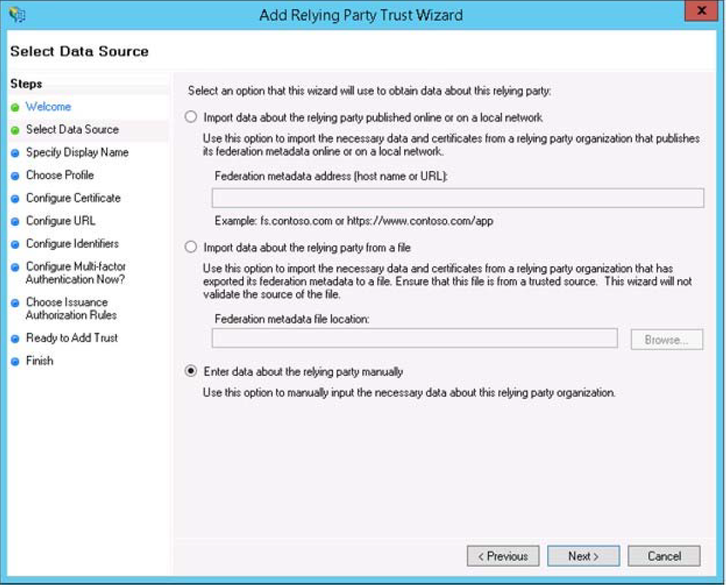
Task: Cancel the Add Relying Party Trust wizard
Action: [x=663, y=556]
